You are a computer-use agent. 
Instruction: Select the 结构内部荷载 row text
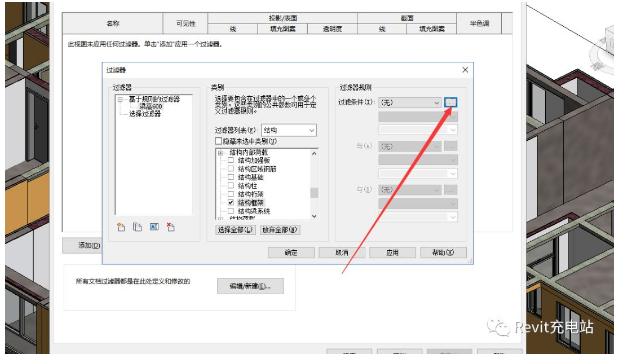[248, 152]
